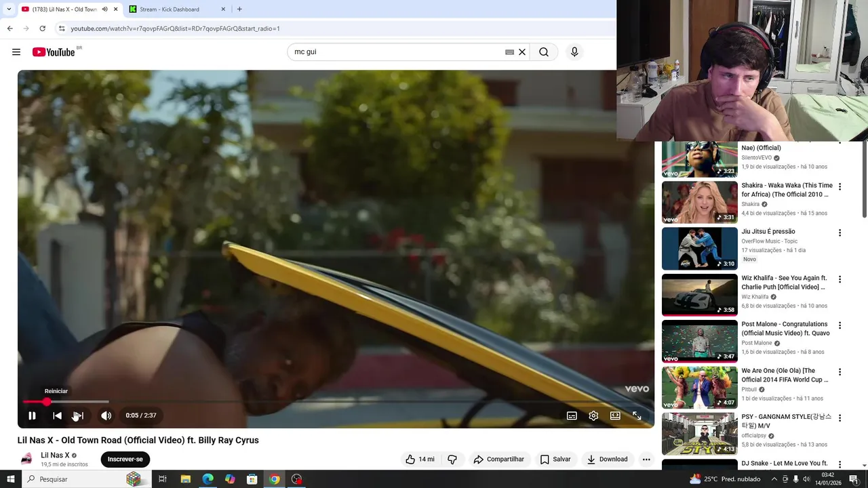Open options menu for PSY Gangnam Style
The height and width of the screenshot is (488, 868).
click(840, 418)
